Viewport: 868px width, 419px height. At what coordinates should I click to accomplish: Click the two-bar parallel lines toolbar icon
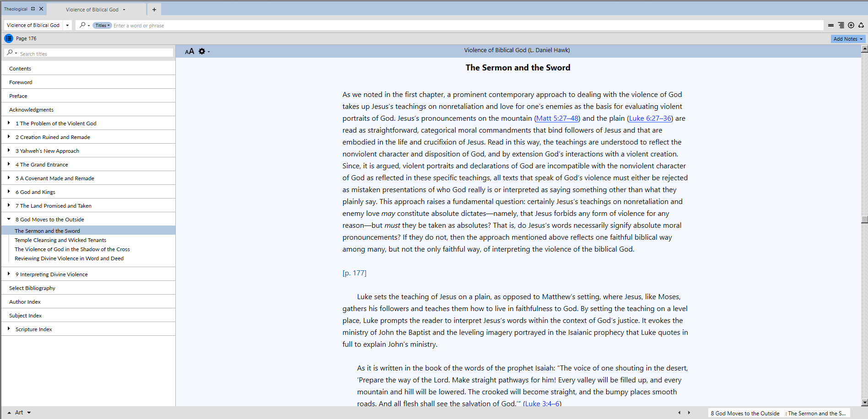tap(831, 26)
